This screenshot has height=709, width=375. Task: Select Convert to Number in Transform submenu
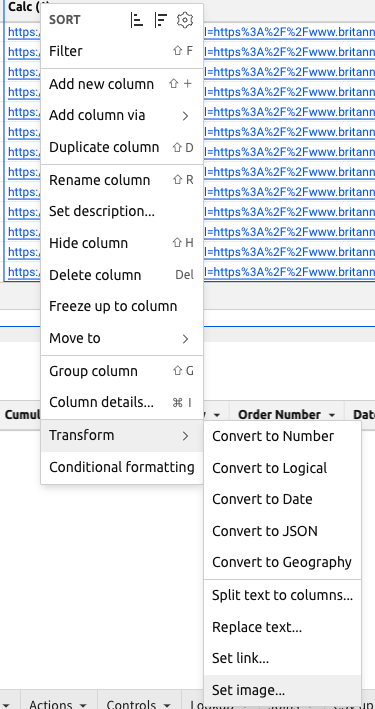point(282,436)
